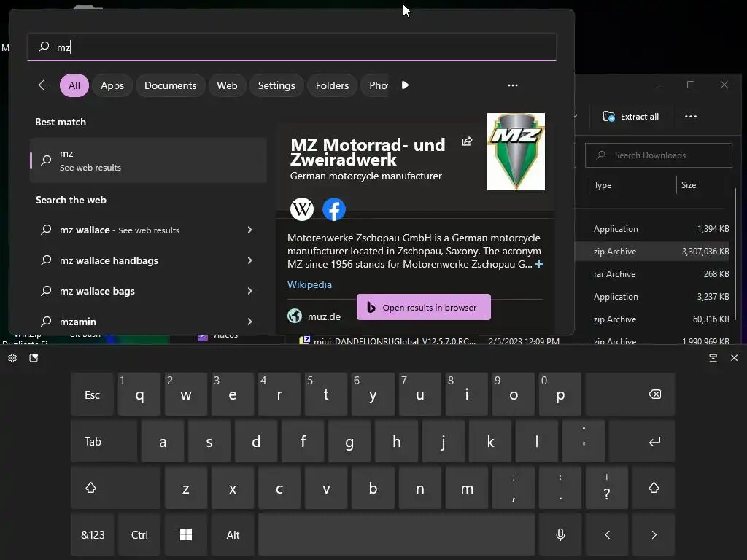Tap the microphone dictation key
747x560 pixels.
click(560, 534)
